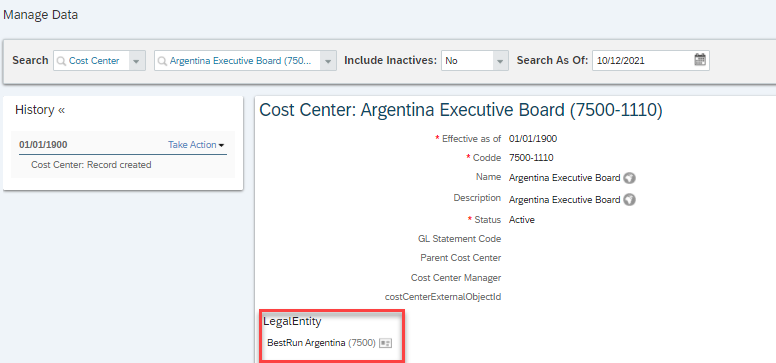Click the LegalEntity section heading

[x=292, y=321]
